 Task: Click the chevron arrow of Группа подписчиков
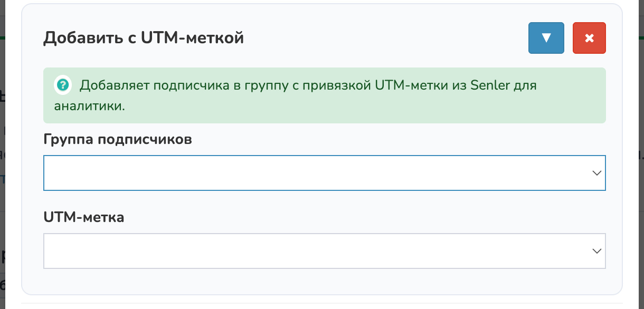(597, 173)
